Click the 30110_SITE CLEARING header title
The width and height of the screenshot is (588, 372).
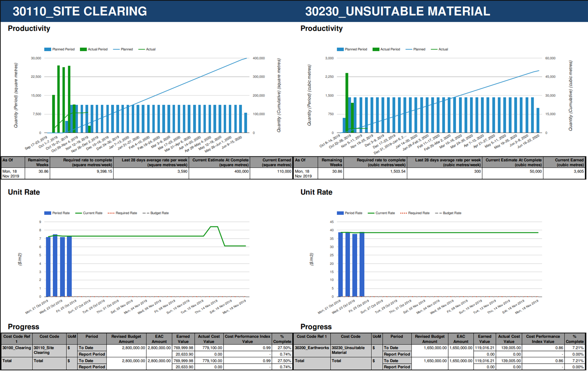point(79,11)
